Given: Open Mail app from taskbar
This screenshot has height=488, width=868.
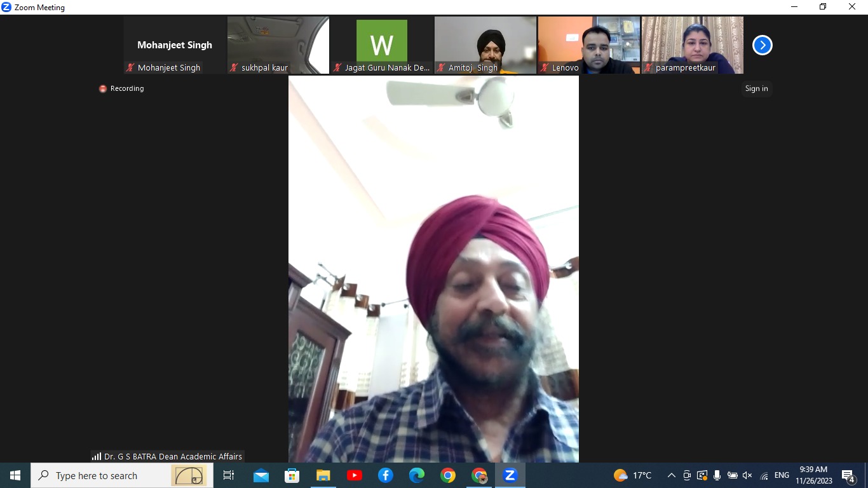Looking at the screenshot, I should coord(261,475).
